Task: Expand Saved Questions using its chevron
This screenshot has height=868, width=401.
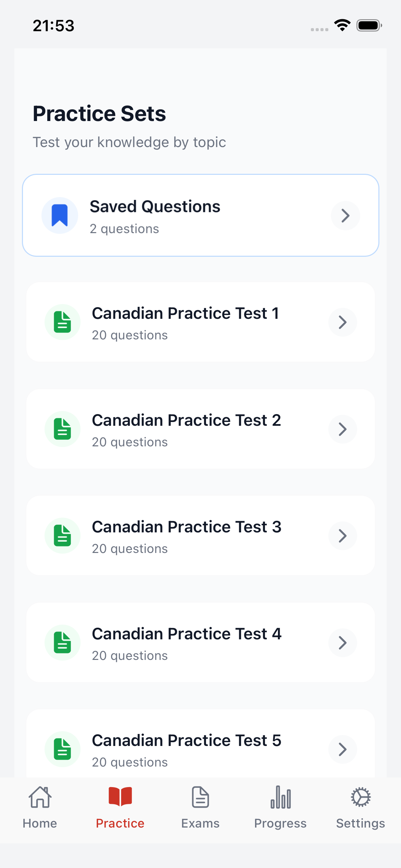Action: (x=345, y=215)
